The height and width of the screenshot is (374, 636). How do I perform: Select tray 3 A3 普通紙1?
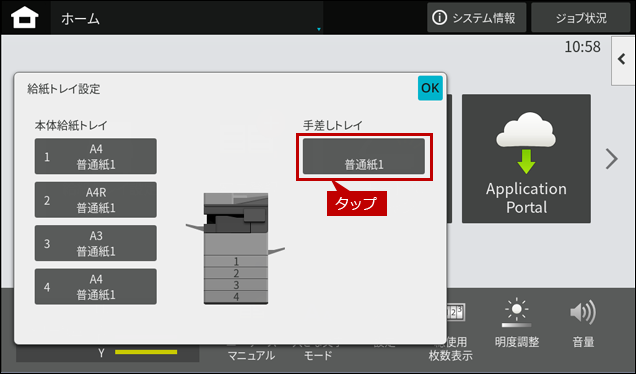coord(96,243)
